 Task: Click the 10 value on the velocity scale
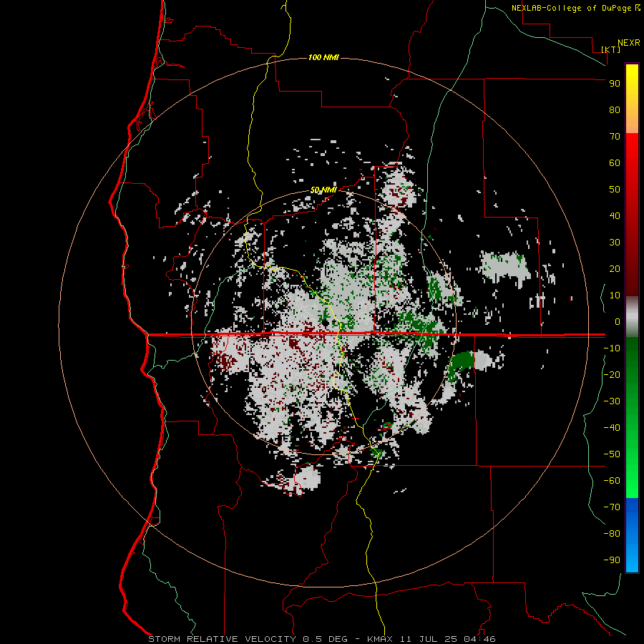click(615, 296)
